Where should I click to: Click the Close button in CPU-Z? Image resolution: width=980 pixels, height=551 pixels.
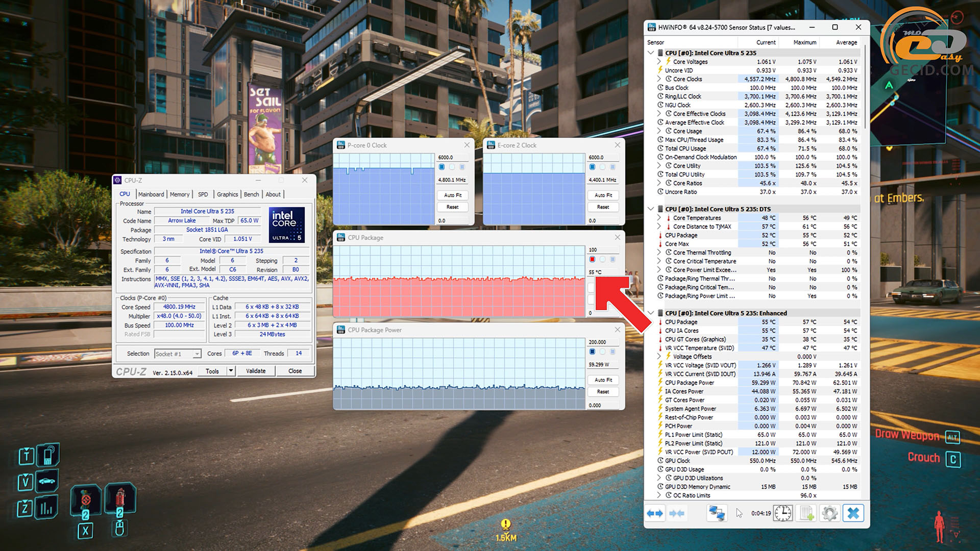tap(295, 371)
